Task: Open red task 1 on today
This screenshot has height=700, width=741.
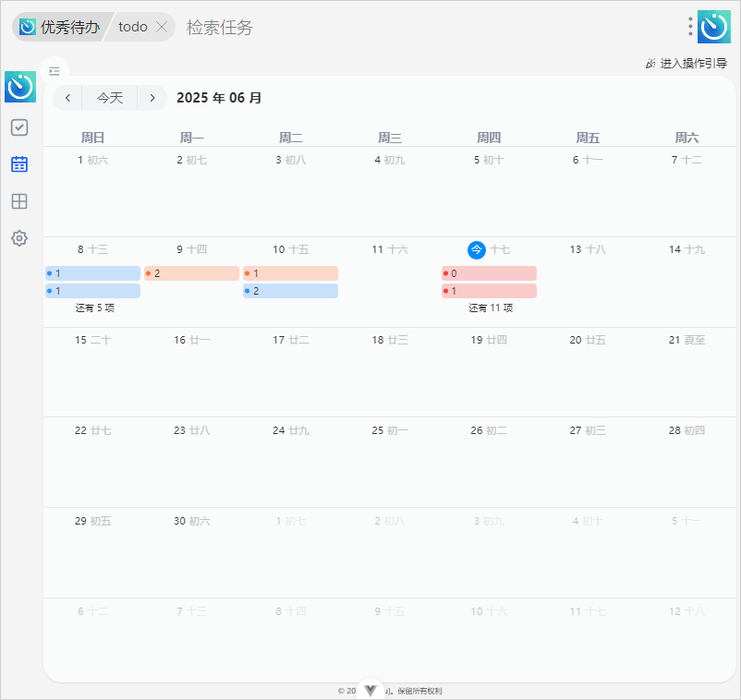Action: pyautogui.click(x=489, y=291)
